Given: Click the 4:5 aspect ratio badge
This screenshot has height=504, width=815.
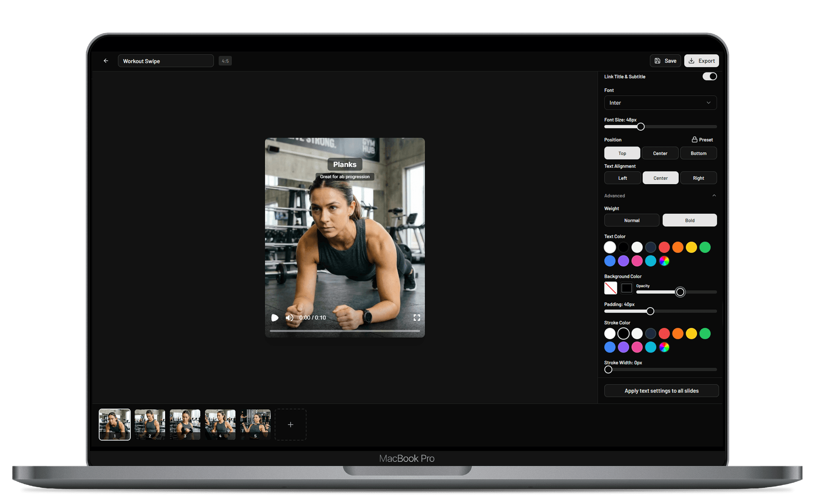Looking at the screenshot, I should click(225, 61).
